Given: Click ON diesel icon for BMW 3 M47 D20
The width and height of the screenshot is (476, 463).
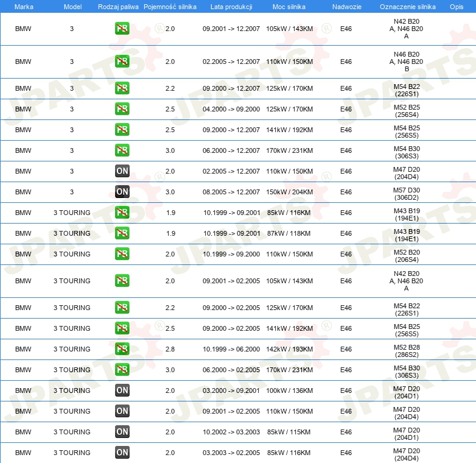Looking at the screenshot, I should pyautogui.click(x=122, y=171).
